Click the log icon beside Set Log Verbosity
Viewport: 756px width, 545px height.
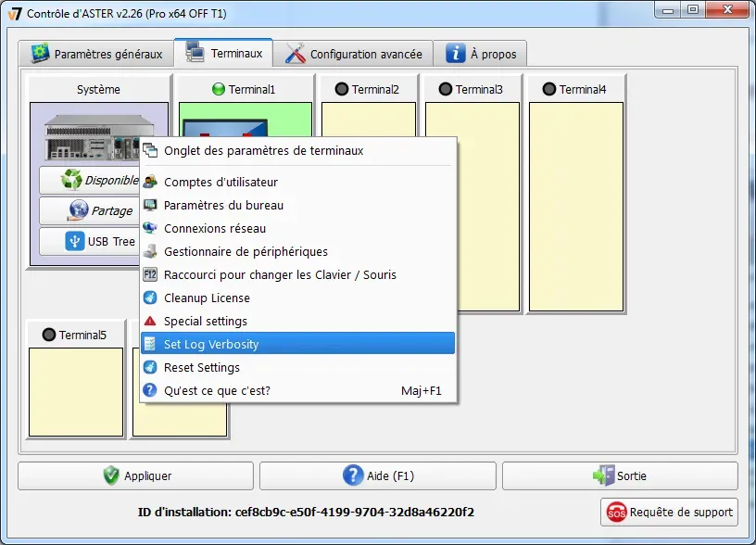[149, 343]
